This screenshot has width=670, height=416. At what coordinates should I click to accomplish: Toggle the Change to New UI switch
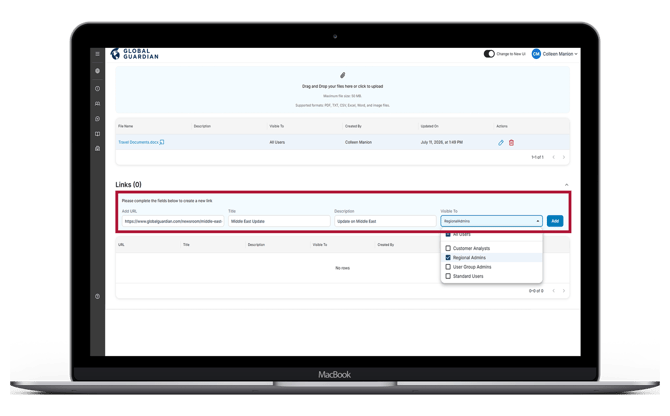[489, 54]
